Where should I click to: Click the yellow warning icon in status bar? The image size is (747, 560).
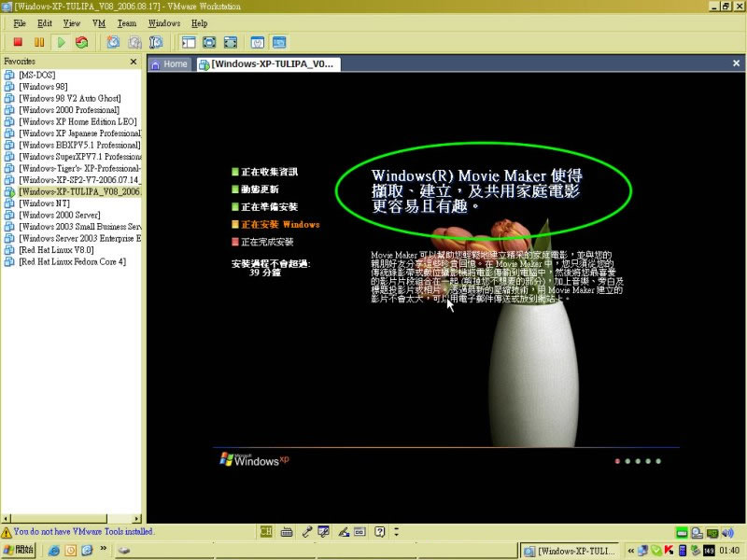point(7,532)
